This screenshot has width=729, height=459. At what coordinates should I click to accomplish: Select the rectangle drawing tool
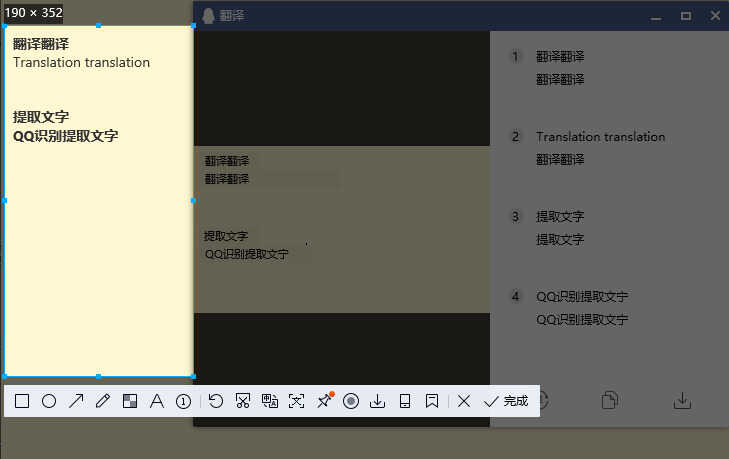[x=22, y=401]
